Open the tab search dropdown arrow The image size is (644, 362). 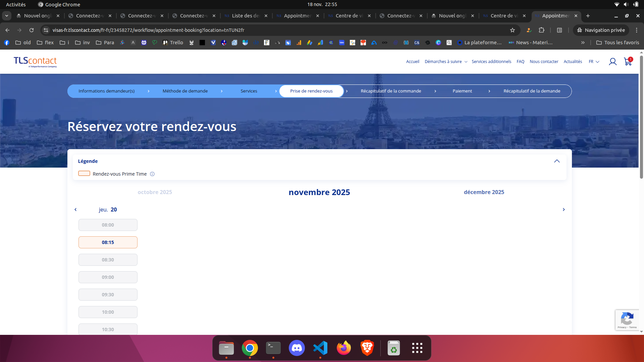[7, 16]
